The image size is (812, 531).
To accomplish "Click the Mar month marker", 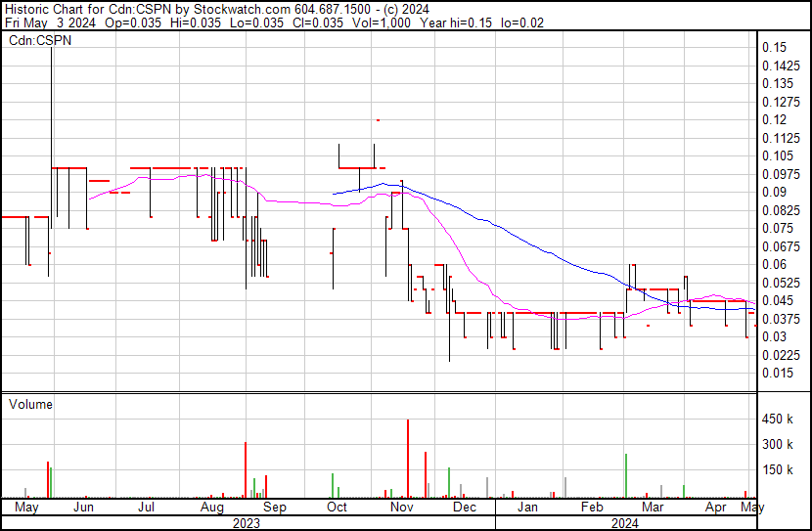I will point(653,508).
